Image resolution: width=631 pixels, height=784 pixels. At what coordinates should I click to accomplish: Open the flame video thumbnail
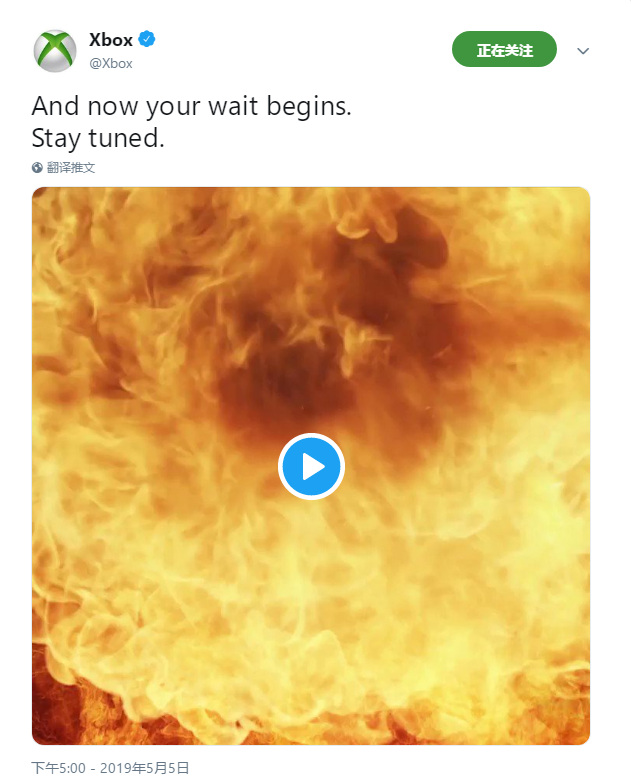(311, 466)
